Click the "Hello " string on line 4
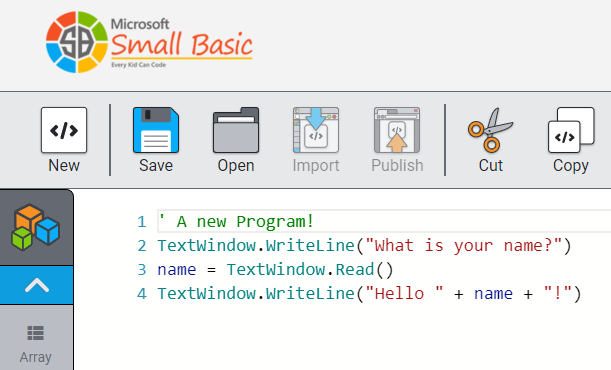611x370 pixels. [x=404, y=293]
